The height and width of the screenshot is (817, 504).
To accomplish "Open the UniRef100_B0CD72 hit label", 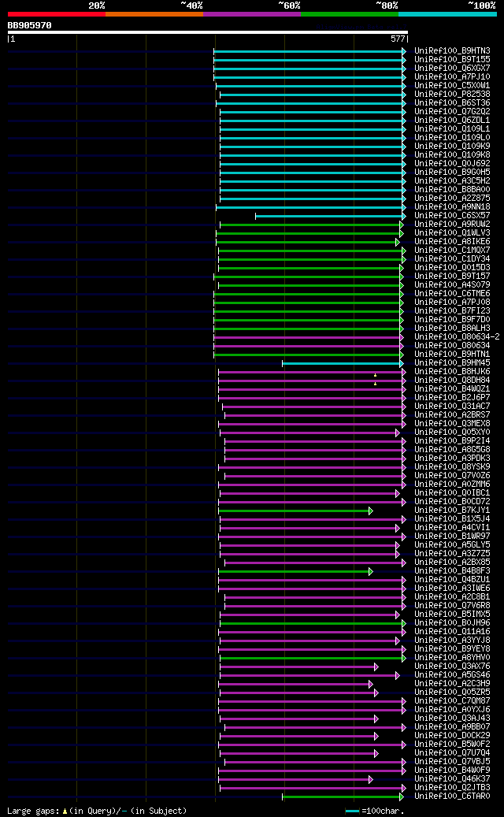I will tap(452, 501).
